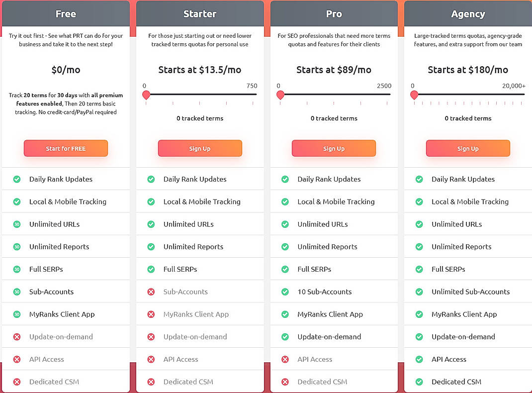The height and width of the screenshot is (393, 532).
Task: Click Sign Up in the Pro column
Action: pyautogui.click(x=334, y=148)
